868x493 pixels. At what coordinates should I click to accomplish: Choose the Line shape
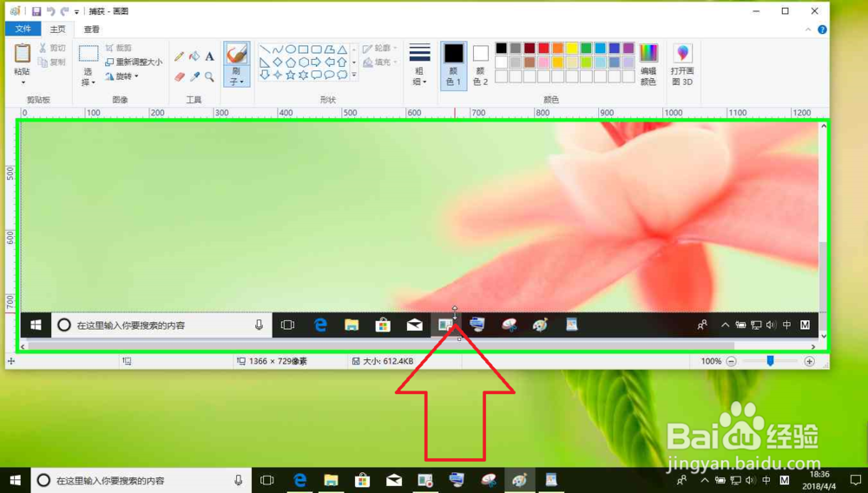[x=265, y=49]
